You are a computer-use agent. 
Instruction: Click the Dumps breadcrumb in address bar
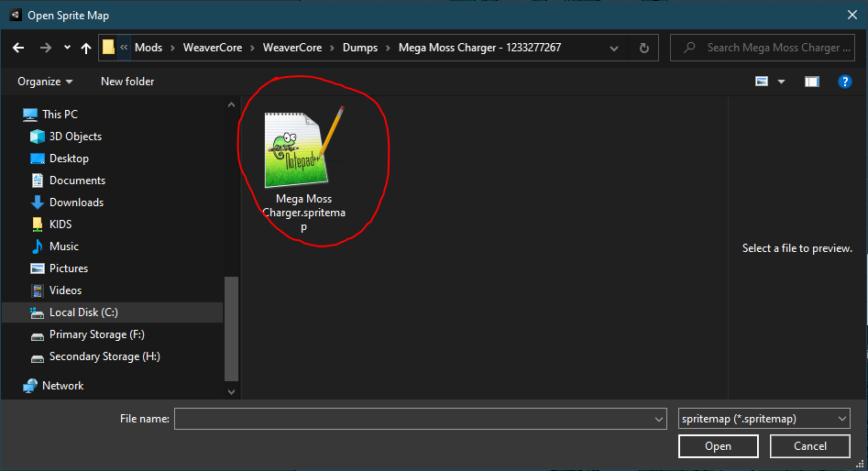point(360,48)
